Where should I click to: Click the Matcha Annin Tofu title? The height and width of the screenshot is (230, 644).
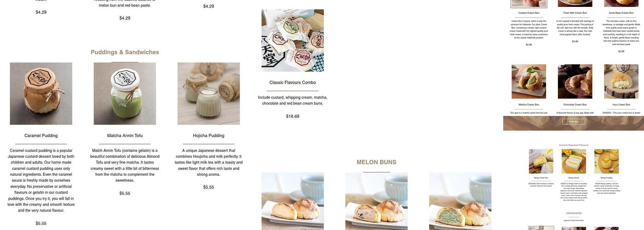coord(125,136)
